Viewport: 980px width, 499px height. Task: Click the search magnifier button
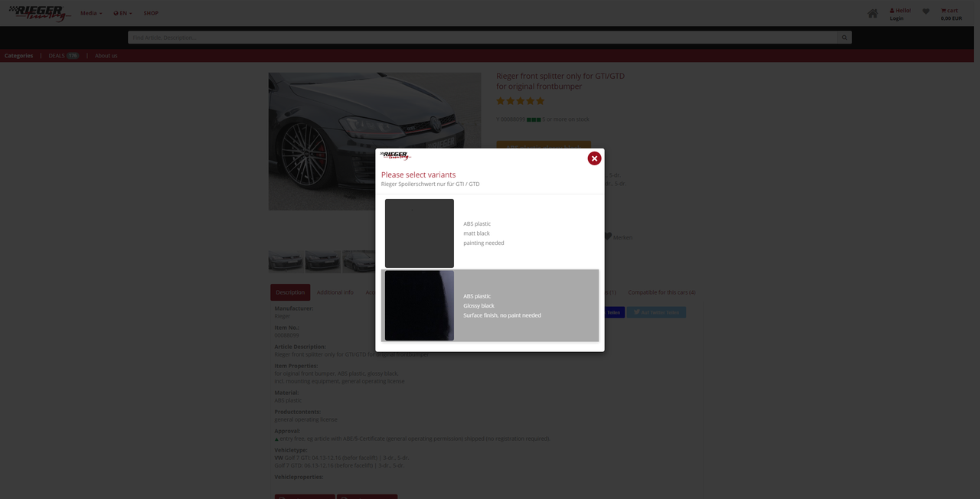pyautogui.click(x=844, y=37)
